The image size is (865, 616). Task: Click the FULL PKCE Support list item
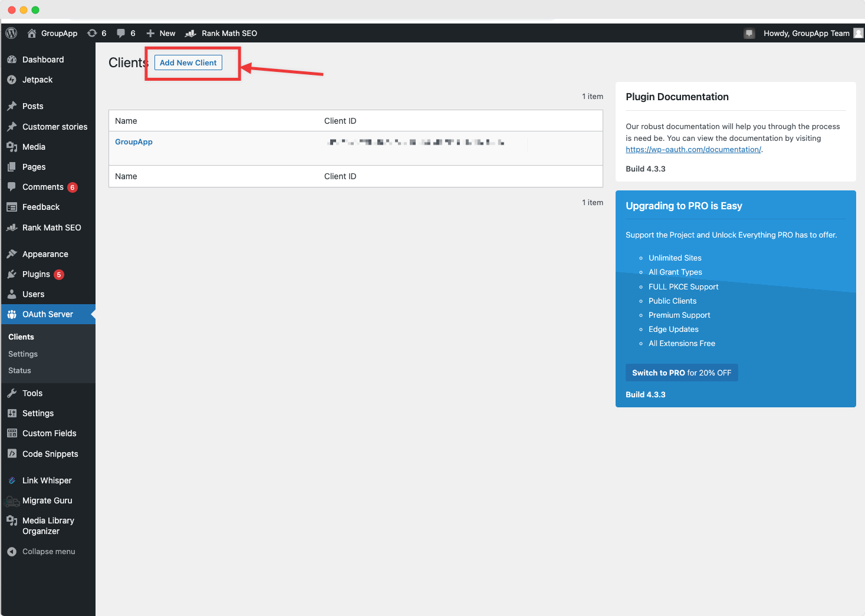click(683, 287)
